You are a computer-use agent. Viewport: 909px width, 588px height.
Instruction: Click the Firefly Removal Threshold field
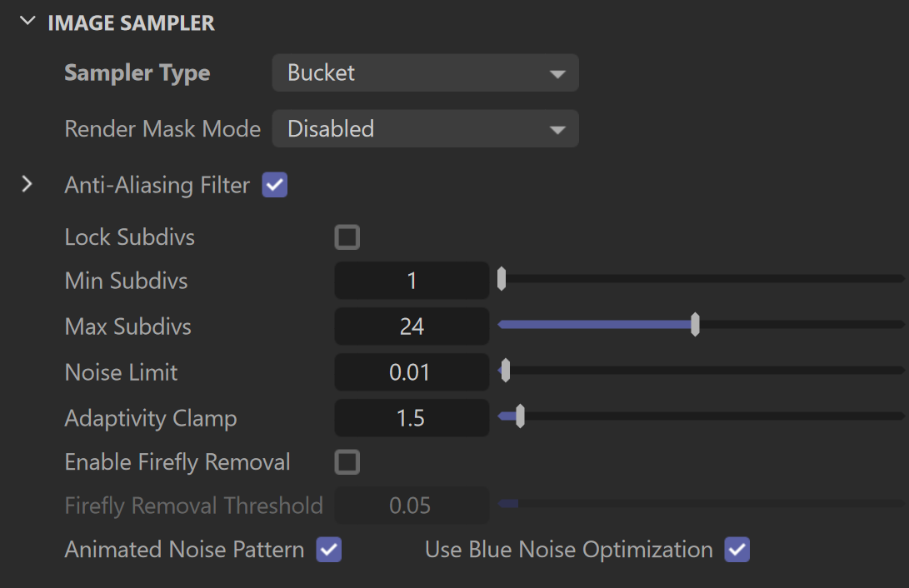(412, 506)
